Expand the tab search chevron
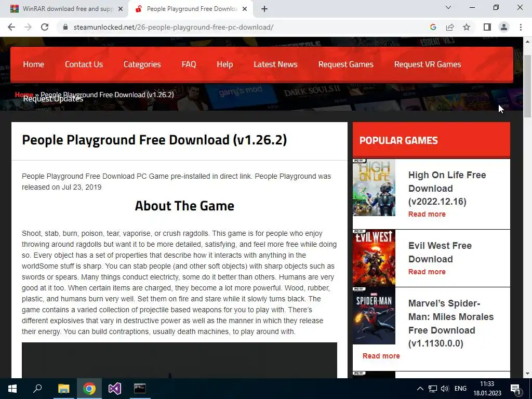The width and height of the screenshot is (532, 399). [x=448, y=7]
